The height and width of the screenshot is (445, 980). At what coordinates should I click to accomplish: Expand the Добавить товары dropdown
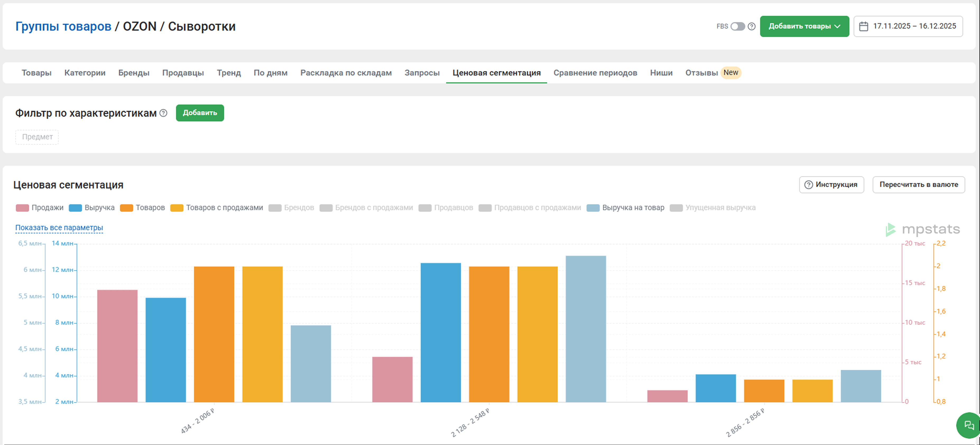[x=804, y=26]
